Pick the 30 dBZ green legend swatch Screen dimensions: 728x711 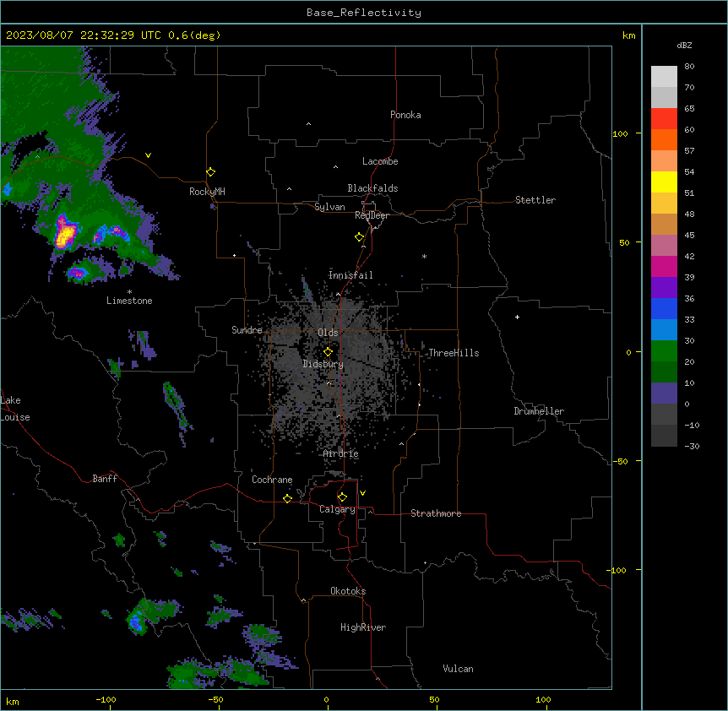click(x=664, y=351)
